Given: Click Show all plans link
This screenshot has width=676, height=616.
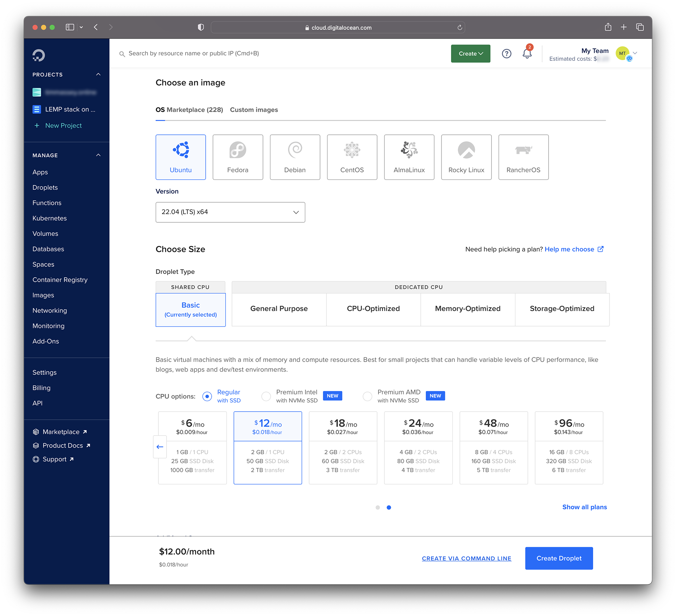Looking at the screenshot, I should (x=584, y=507).
